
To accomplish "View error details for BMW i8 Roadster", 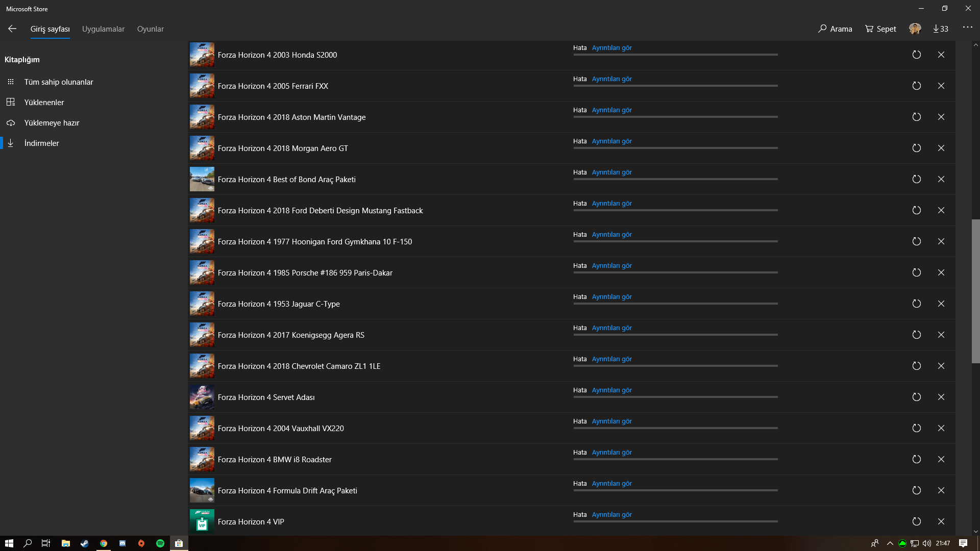I will coord(611,453).
